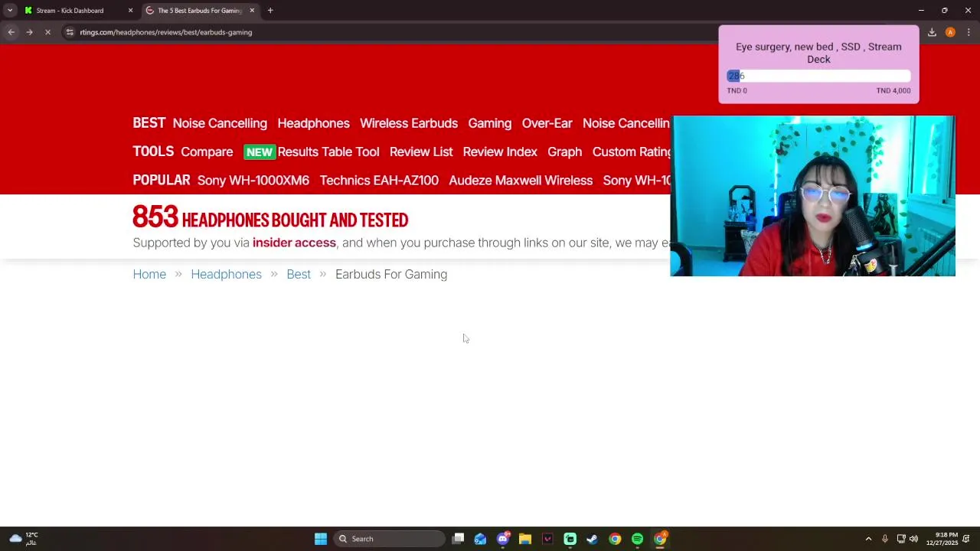The height and width of the screenshot is (551, 980).
Task: Click 853 headphones bought and tested heading
Action: point(270,218)
